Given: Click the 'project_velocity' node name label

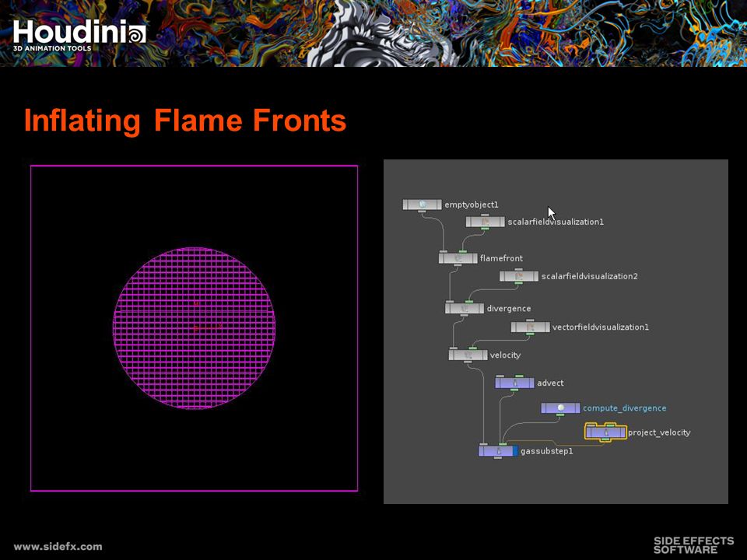Looking at the screenshot, I should coord(659,432).
